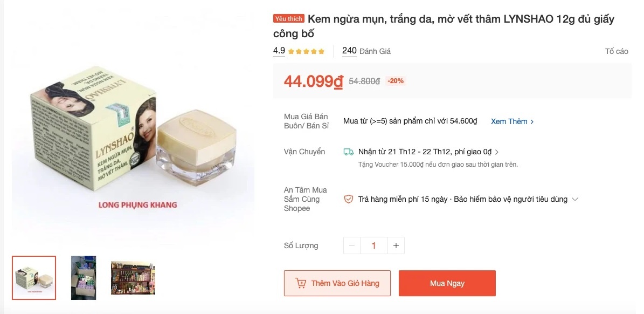
Task: Open the Tố cáo report link
Action: coord(617,51)
